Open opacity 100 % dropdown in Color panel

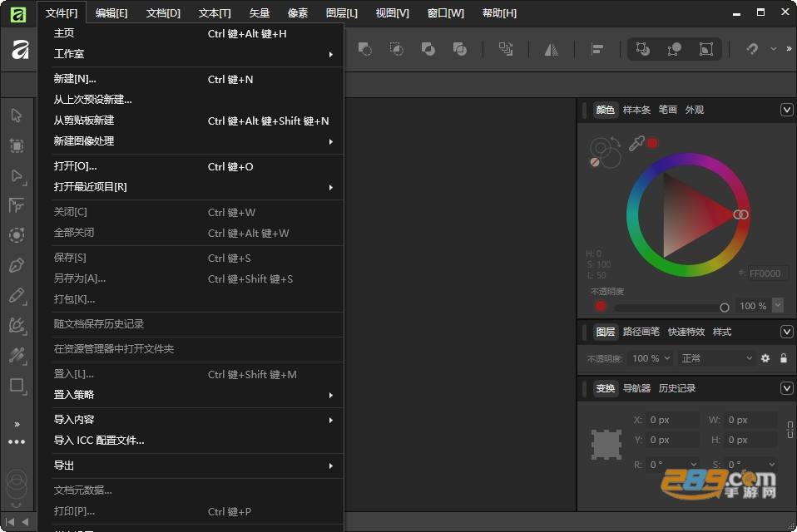tap(778, 305)
